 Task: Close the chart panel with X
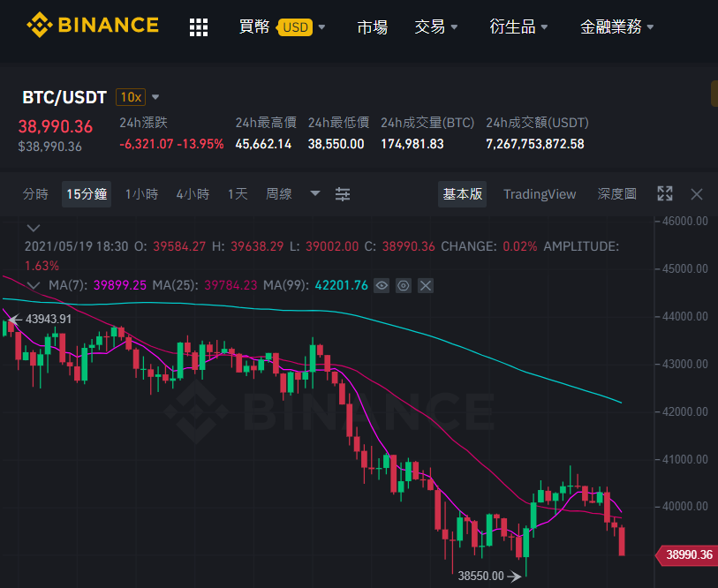coord(697,194)
